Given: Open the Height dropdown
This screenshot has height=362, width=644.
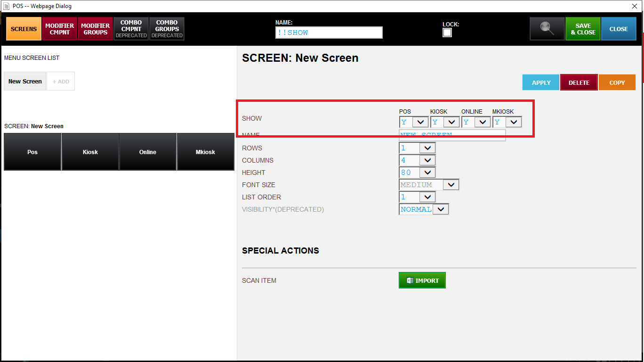Looking at the screenshot, I should 417,173.
